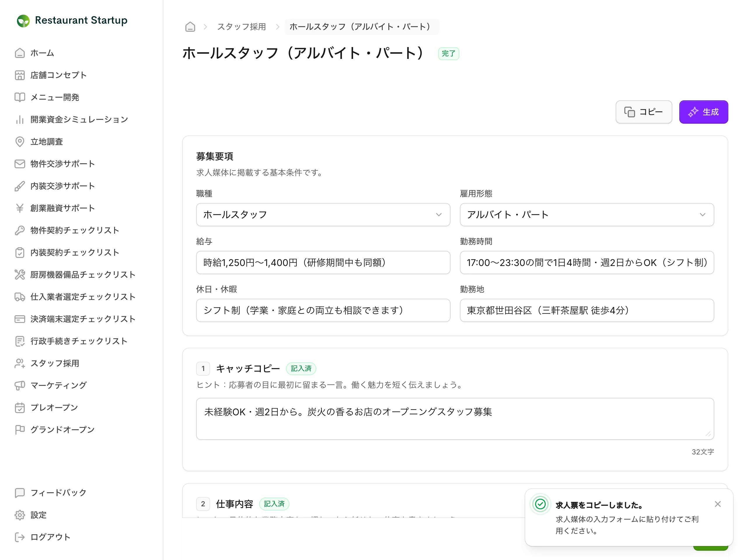Viewport: 747px width, 560px height.
Task: Open フィードバック in the sidebar
Action: pyautogui.click(x=58, y=493)
